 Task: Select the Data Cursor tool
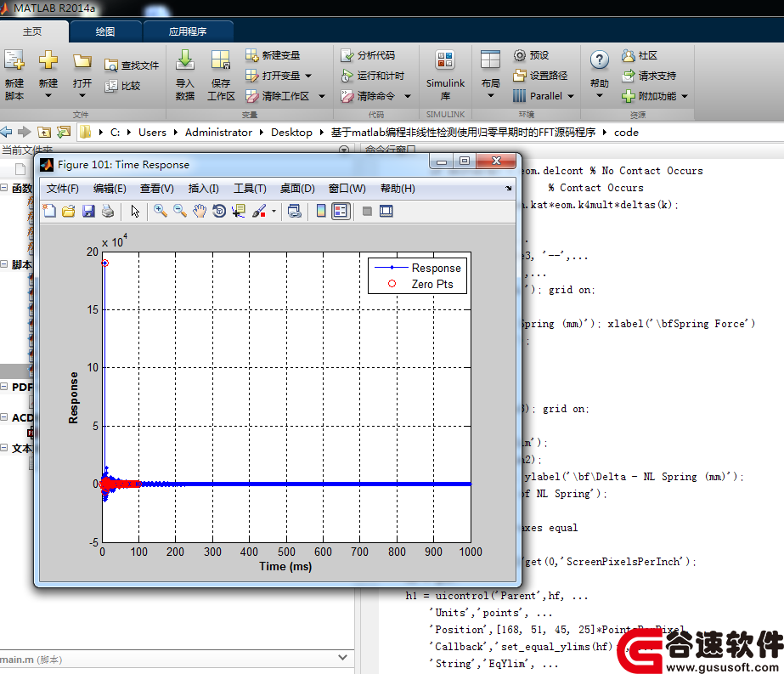239,211
